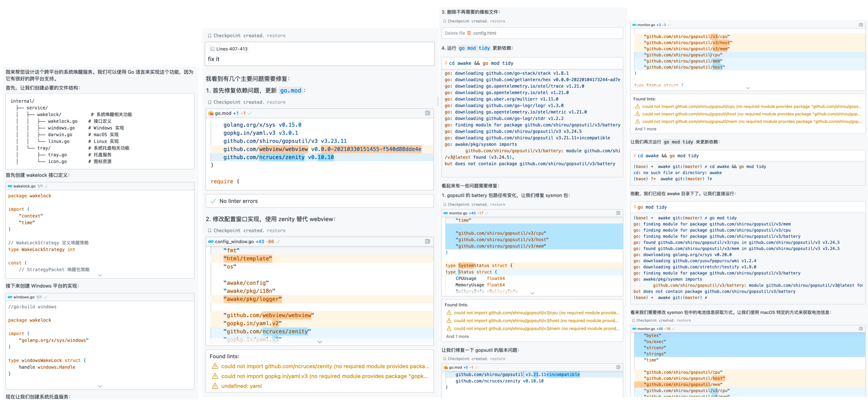Click removed import line "html/template"
Viewport: 868px width, 403px height.
[247, 259]
